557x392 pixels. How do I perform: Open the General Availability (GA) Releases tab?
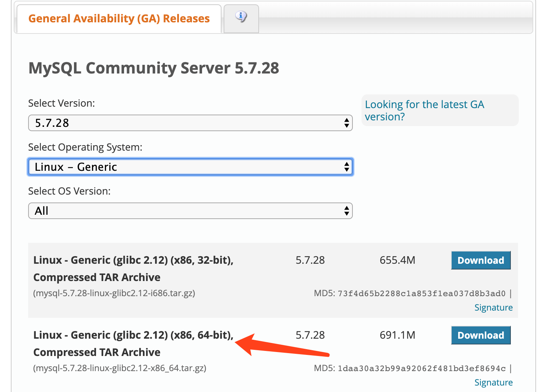tap(119, 19)
